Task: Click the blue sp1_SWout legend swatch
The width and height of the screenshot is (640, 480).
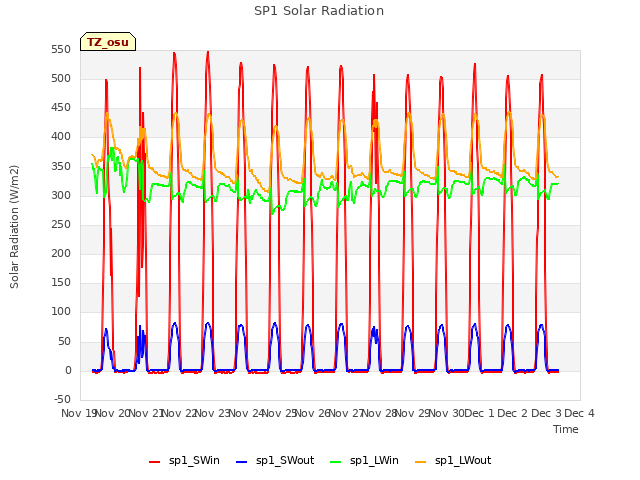Action: 242,462
